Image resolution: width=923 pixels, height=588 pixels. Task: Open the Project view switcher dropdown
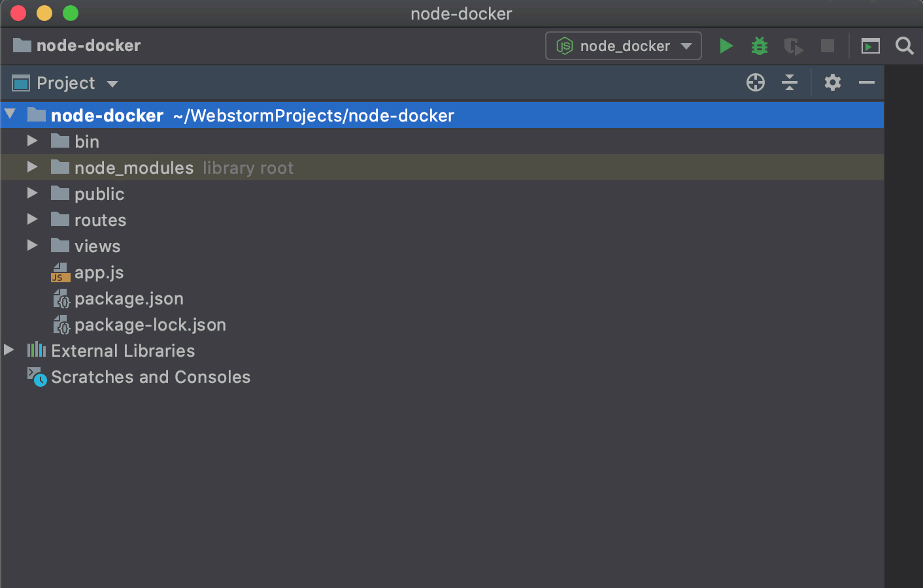pos(112,83)
